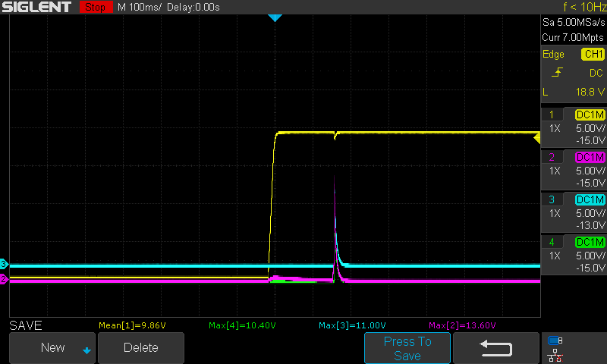The width and height of the screenshot is (607, 364).
Task: Click the blue trigger position marker at top
Action: click(275, 17)
